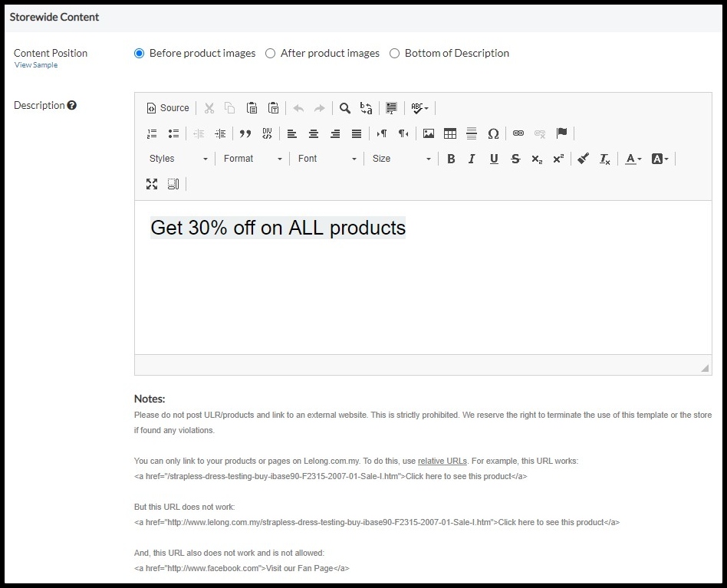Screen dimensions: 727x588
Task: Justify the text alignment
Action: [357, 133]
